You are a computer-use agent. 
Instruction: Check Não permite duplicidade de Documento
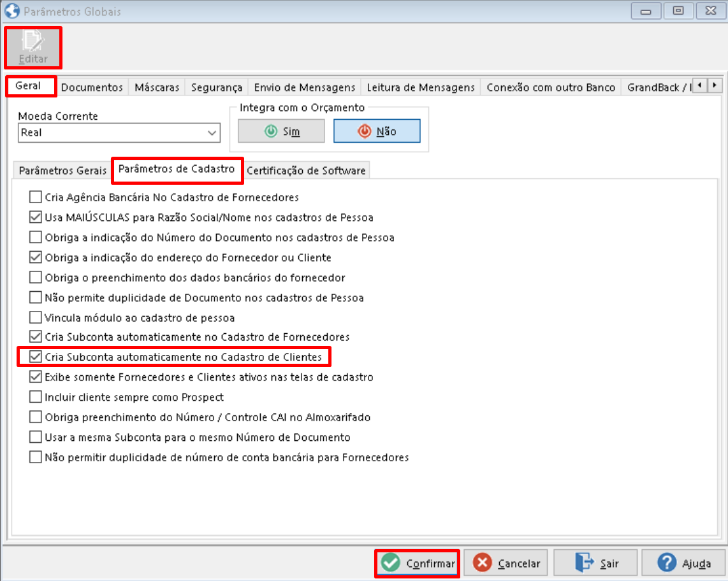tap(35, 298)
